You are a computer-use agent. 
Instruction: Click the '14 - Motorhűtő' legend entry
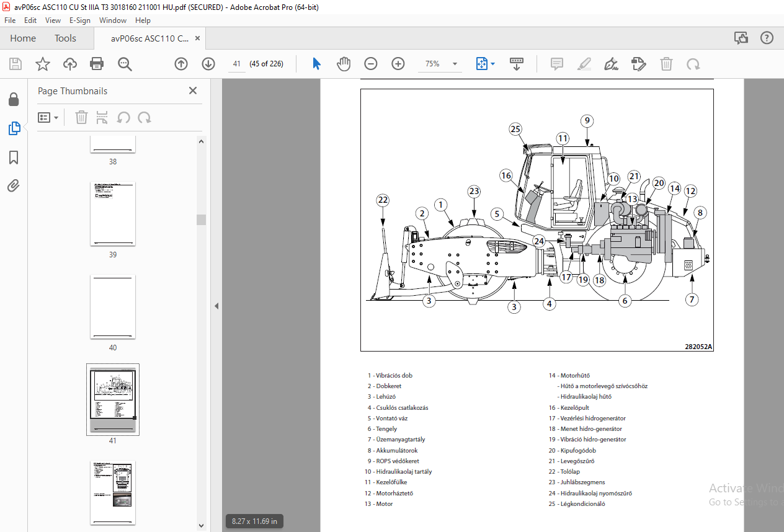569,375
